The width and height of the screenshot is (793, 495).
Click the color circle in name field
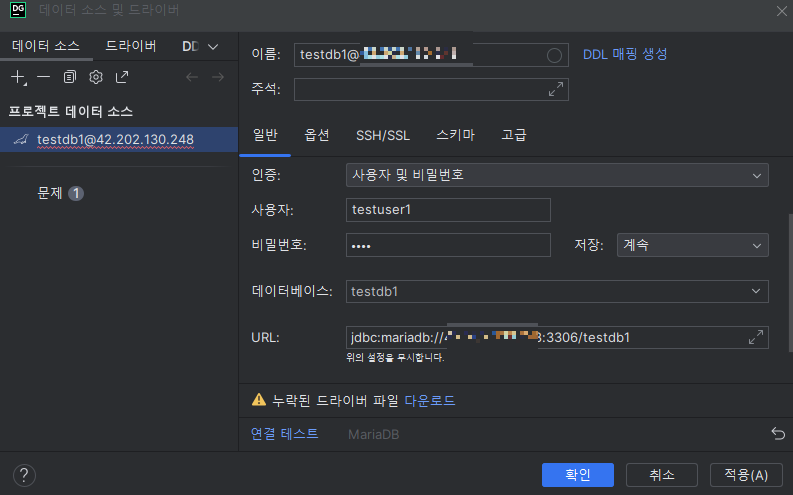[x=554, y=55]
